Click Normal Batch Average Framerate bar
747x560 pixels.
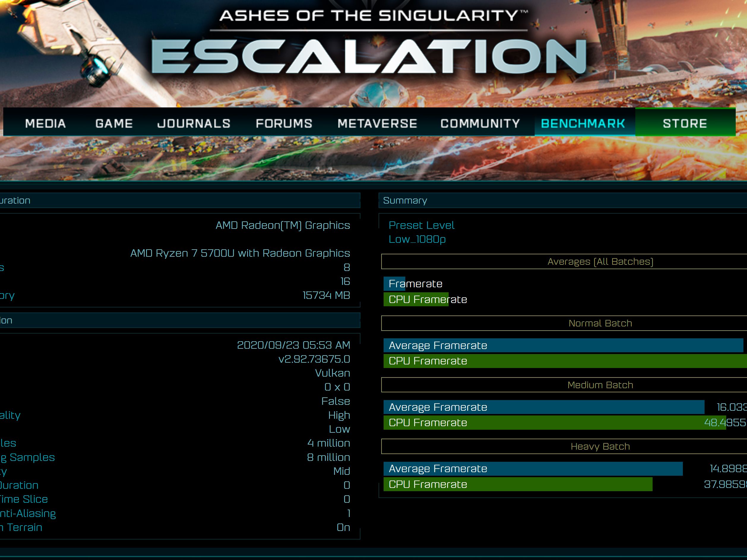coord(563,345)
